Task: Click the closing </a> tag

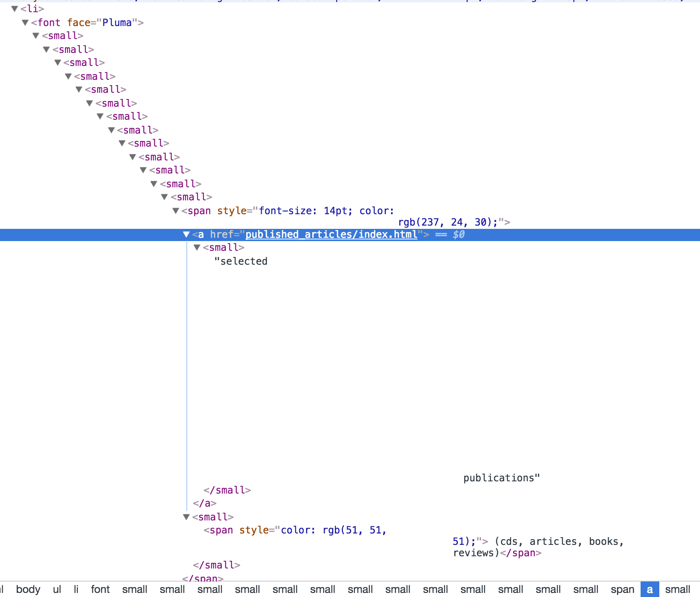Action: (205, 503)
